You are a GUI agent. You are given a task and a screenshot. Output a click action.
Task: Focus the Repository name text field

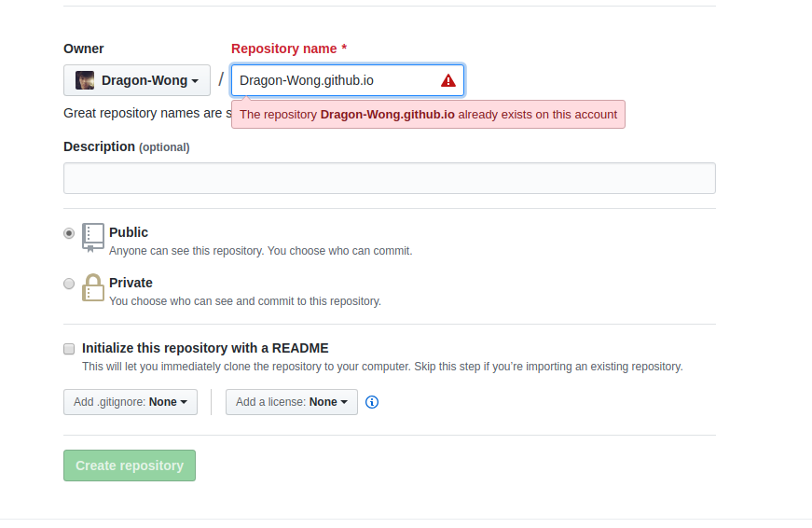click(336, 80)
